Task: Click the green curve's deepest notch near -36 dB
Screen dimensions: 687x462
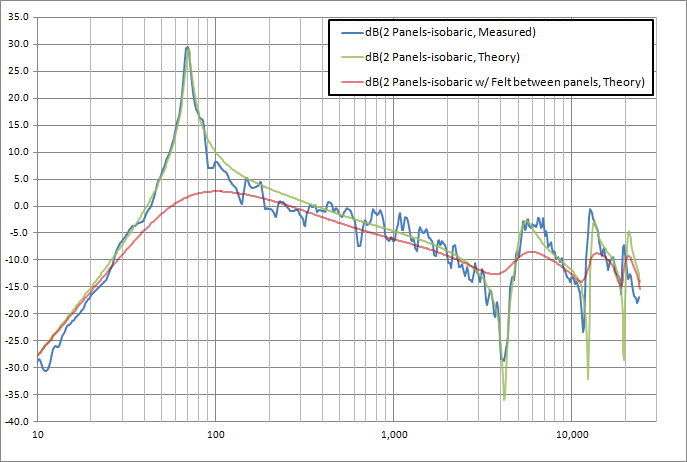Action: click(x=504, y=400)
